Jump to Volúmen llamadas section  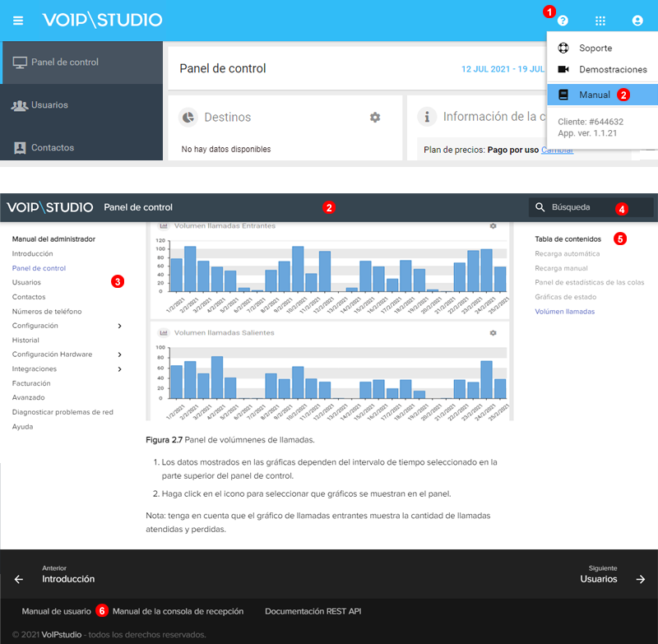(x=565, y=311)
